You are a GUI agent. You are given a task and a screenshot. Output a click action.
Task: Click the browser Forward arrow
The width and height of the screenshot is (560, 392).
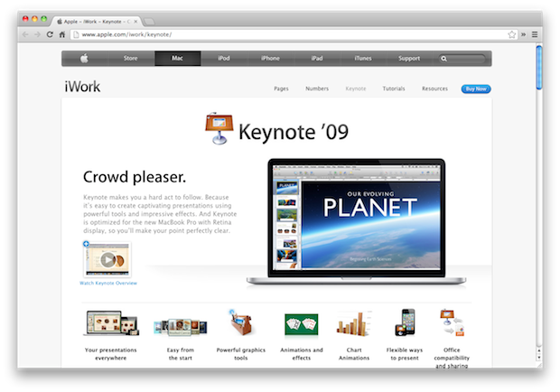pyautogui.click(x=38, y=34)
